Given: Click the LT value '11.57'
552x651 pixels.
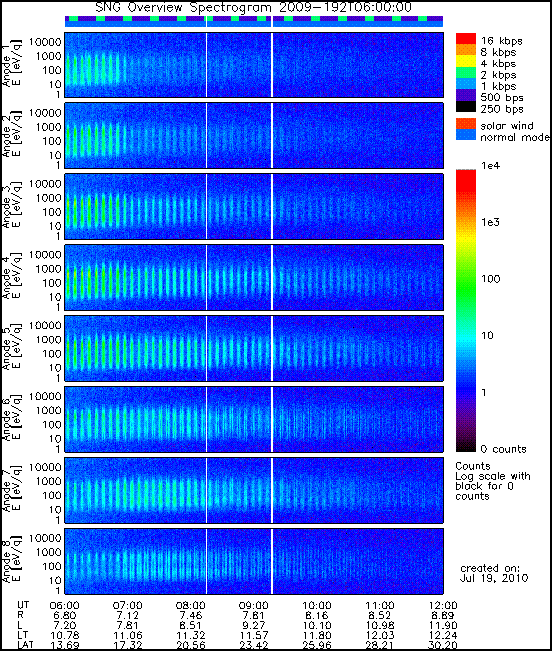Looking at the screenshot, I should click(254, 635).
